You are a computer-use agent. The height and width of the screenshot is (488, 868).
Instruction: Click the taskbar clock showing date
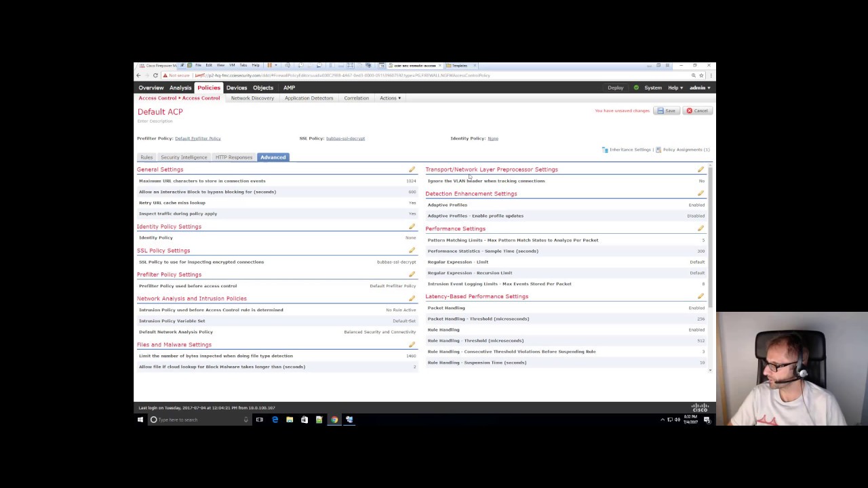pyautogui.click(x=691, y=420)
